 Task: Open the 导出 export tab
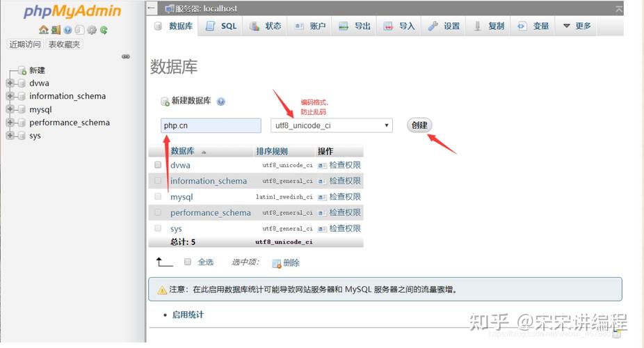pyautogui.click(x=354, y=26)
